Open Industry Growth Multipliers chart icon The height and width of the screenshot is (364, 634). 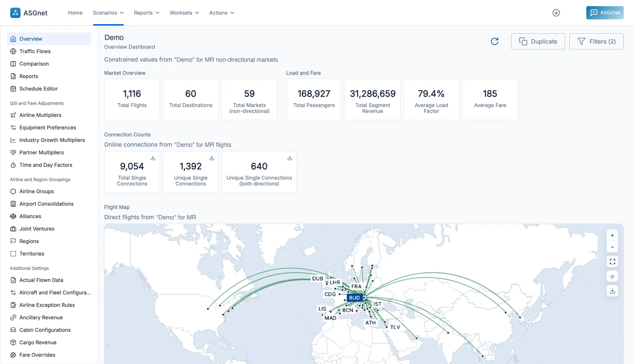click(x=13, y=140)
